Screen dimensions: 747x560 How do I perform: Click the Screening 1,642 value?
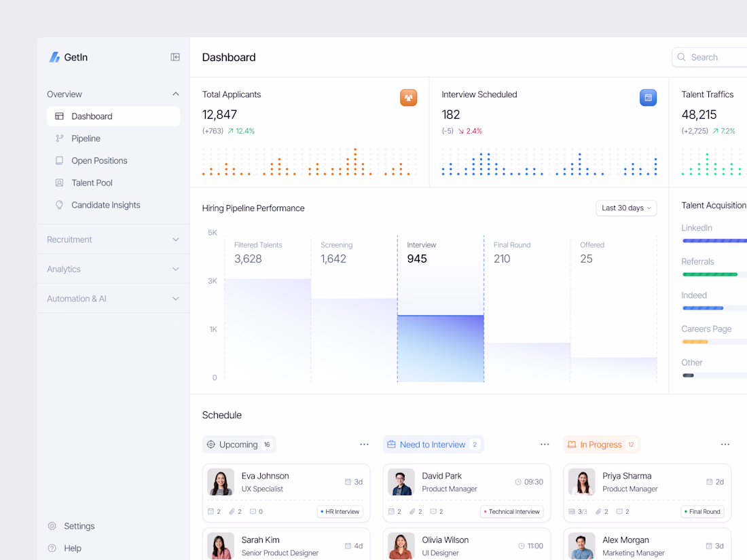[333, 259]
